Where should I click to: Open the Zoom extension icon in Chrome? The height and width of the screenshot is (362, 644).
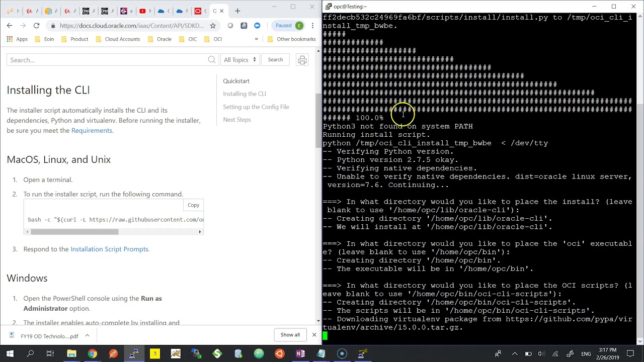(257, 26)
